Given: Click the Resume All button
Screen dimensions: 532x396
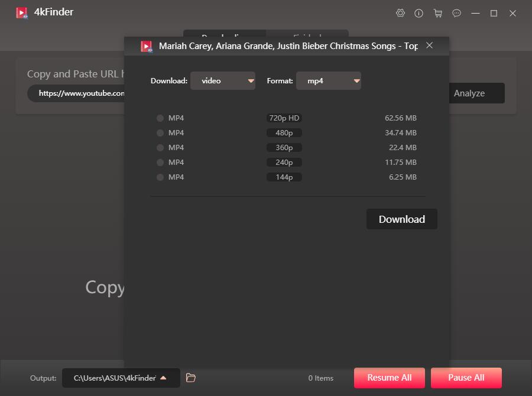Looking at the screenshot, I should 389,378.
